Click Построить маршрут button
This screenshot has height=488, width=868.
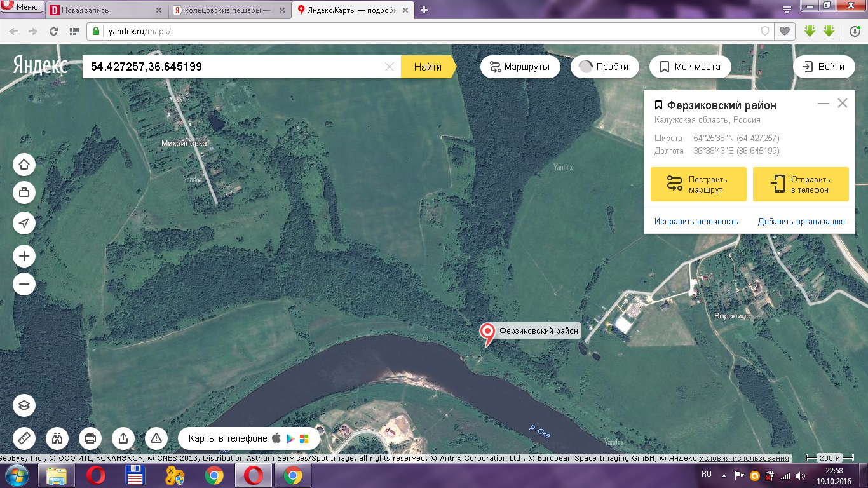(x=698, y=184)
